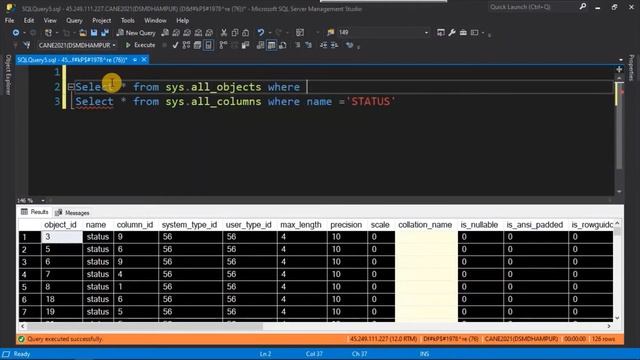The height and width of the screenshot is (360, 640).
Task: Click the collation_name column header
Action: pyautogui.click(x=425, y=225)
